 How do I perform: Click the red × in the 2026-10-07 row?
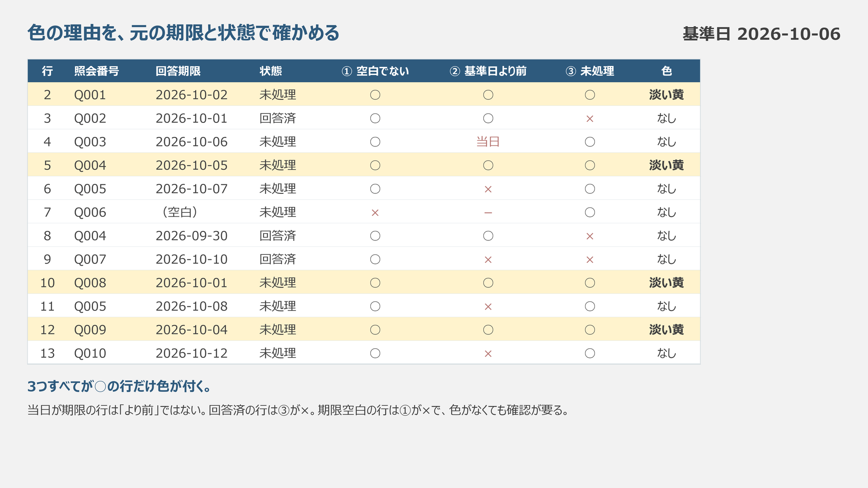pos(488,189)
